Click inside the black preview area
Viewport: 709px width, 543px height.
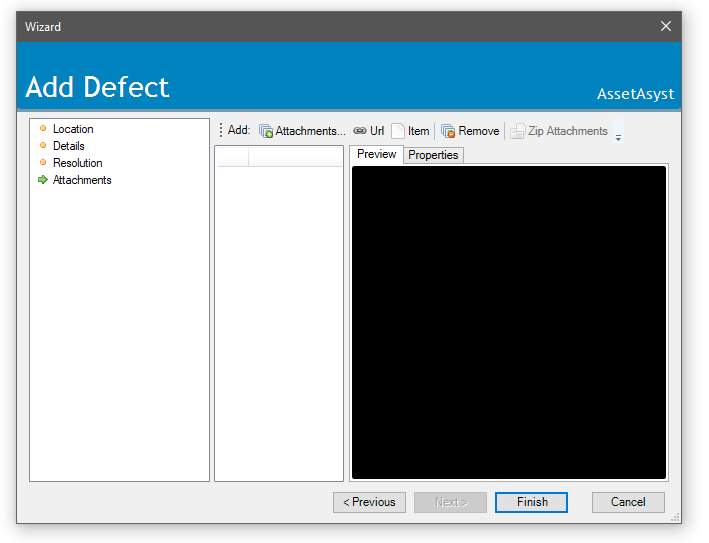click(x=509, y=322)
